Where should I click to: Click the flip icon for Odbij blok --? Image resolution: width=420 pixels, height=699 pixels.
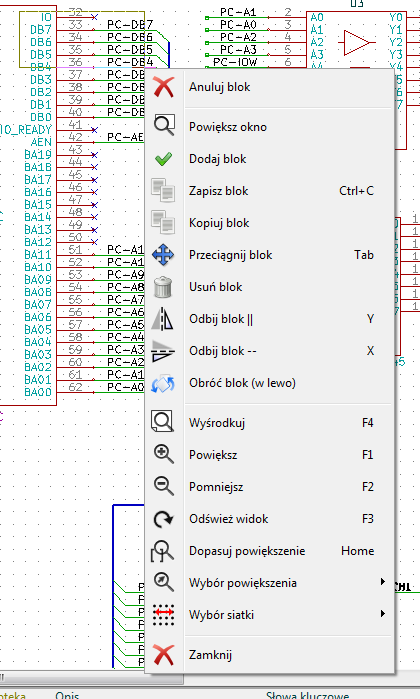tap(163, 351)
